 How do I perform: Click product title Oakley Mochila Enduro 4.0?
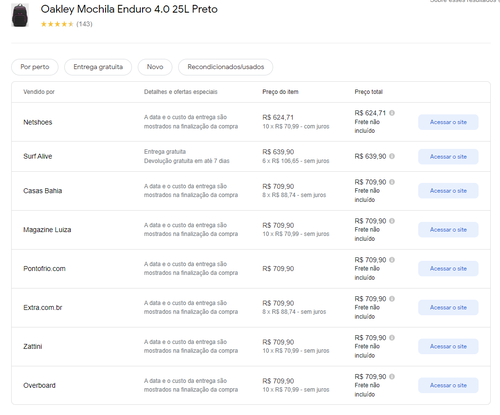(x=129, y=9)
